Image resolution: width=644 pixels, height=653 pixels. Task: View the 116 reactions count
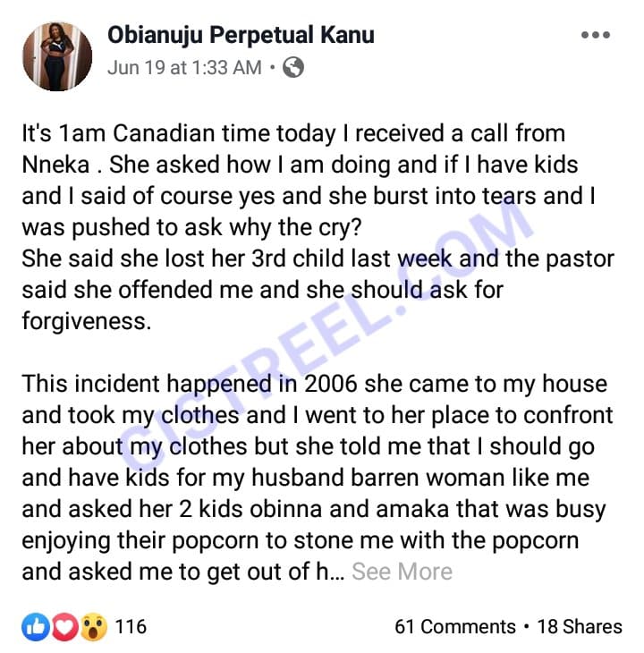pyautogui.click(x=131, y=626)
